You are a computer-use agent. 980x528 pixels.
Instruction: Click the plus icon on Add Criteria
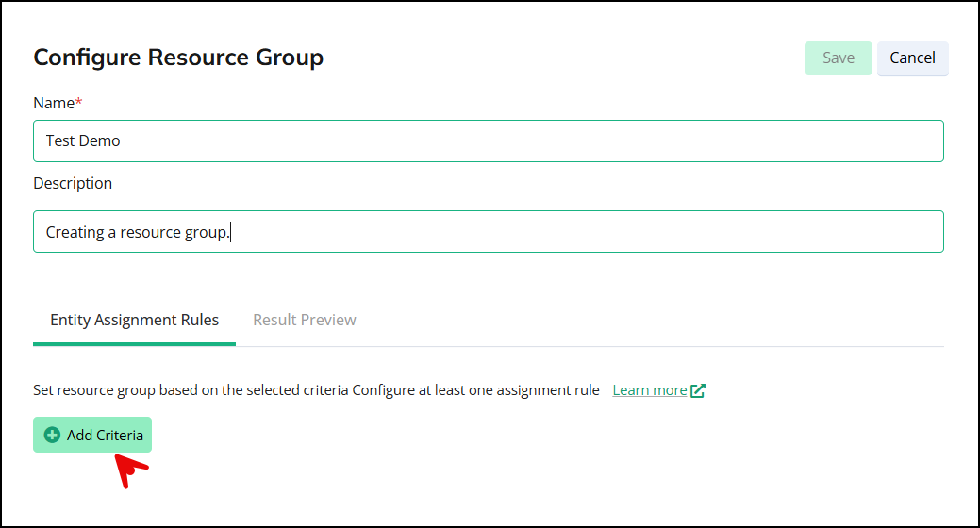tap(53, 436)
